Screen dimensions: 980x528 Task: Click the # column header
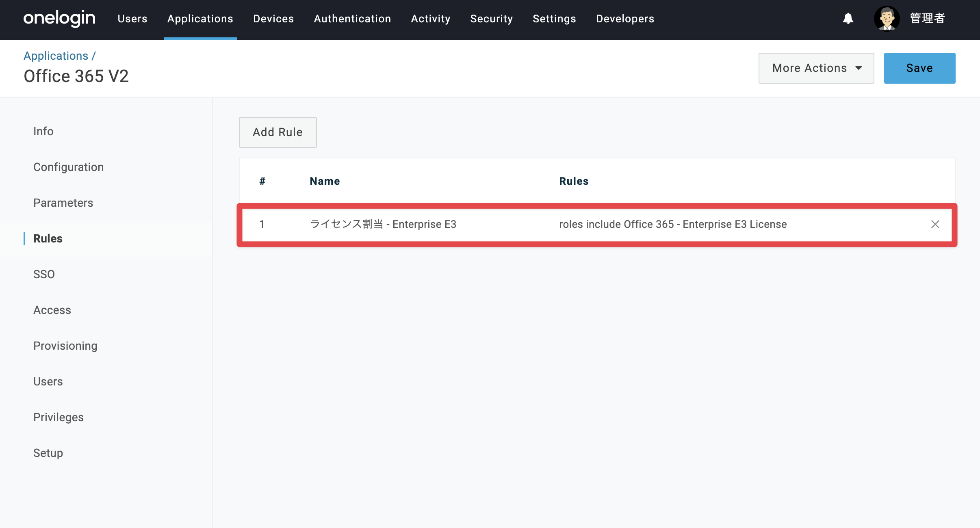coord(262,181)
